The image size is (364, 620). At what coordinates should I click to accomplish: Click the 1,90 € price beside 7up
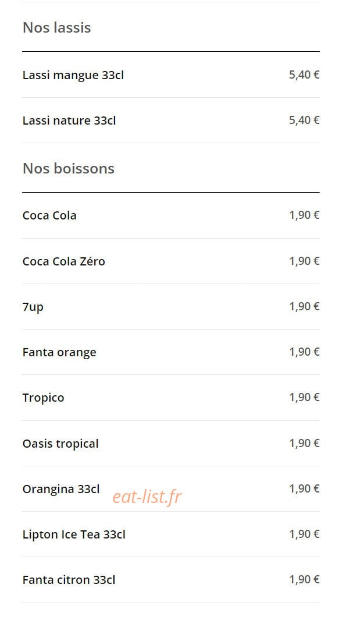tap(304, 306)
